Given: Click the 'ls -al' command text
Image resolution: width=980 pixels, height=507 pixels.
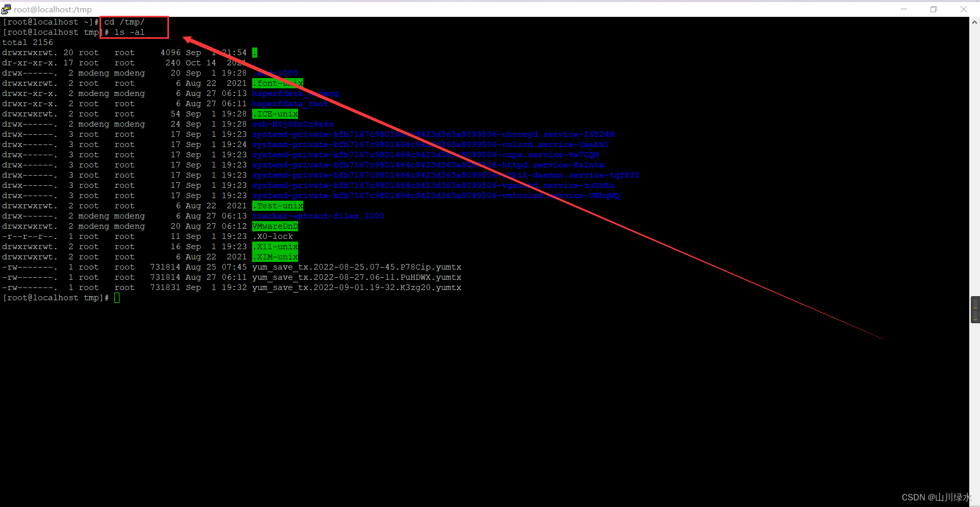Looking at the screenshot, I should pyautogui.click(x=130, y=32).
